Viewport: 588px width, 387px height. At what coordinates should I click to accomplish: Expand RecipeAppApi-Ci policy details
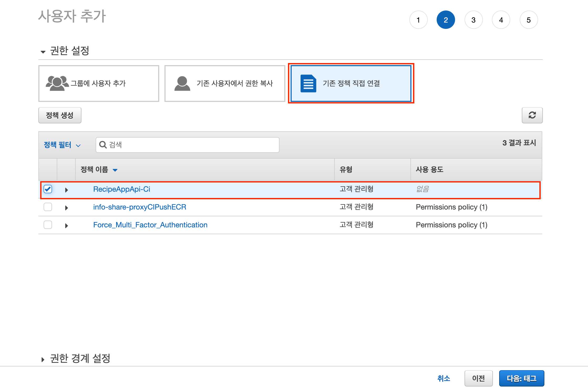[x=66, y=190]
